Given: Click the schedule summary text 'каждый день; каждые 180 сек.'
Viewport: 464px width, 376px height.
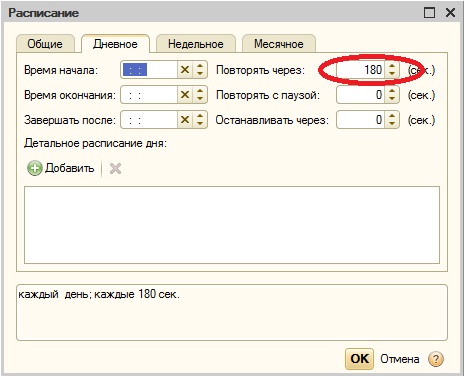Looking at the screenshot, I should pos(99,294).
